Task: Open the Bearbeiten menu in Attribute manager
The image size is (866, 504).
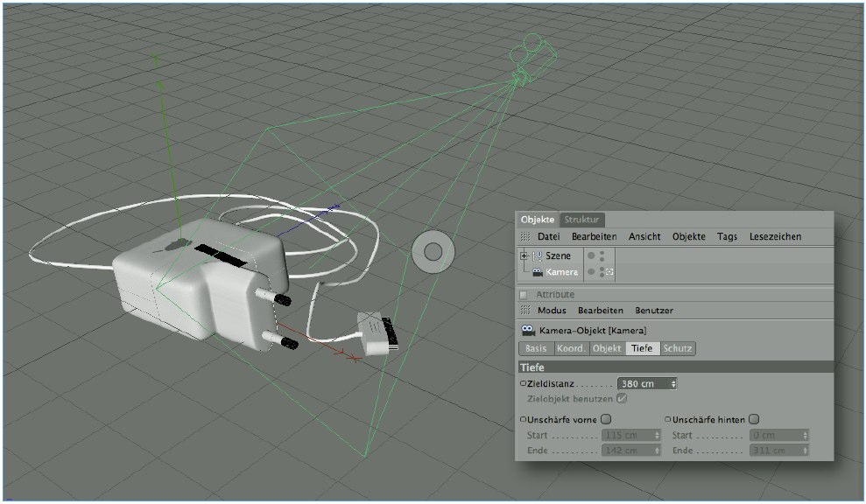Action: click(x=601, y=311)
